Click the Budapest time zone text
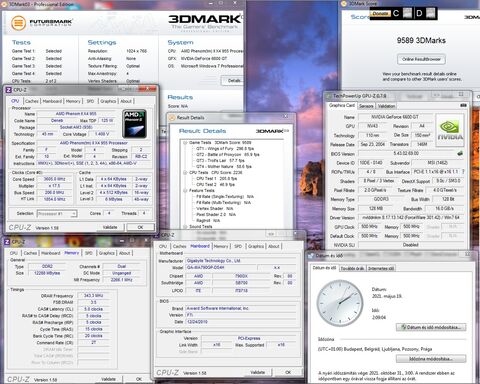The image size is (480, 384). click(x=375, y=349)
